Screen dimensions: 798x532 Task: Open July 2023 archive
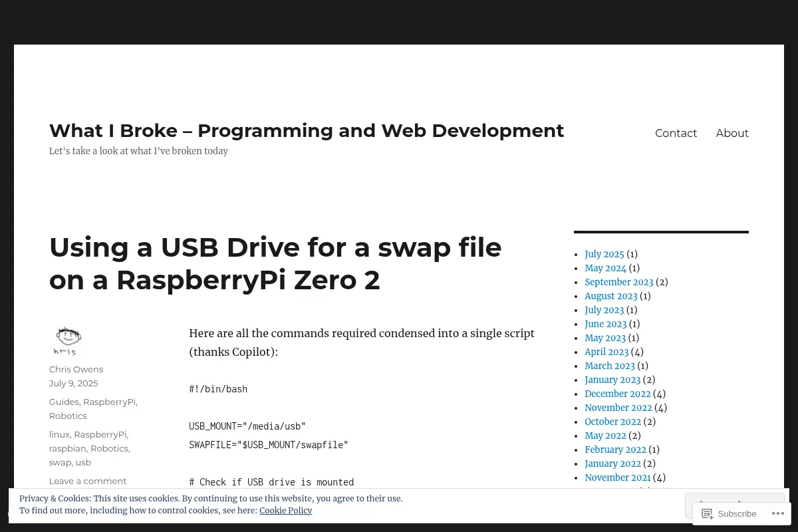[x=604, y=310]
